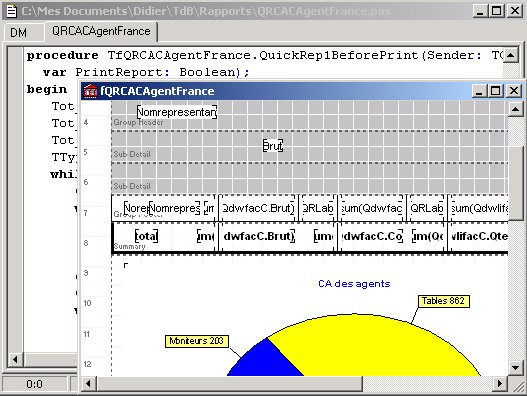527x396 pixels.
Task: Click the form's horizontal scroll right arrow
Action: pyautogui.click(x=500, y=383)
